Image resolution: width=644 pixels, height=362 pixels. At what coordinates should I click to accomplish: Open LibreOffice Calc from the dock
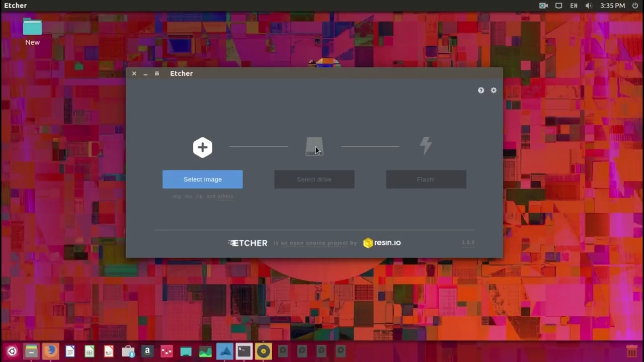coord(90,351)
